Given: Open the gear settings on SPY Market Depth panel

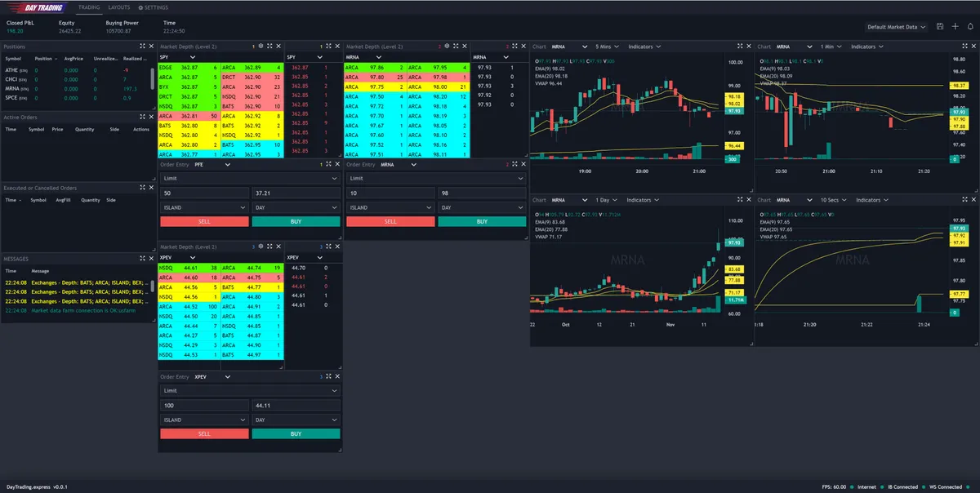Looking at the screenshot, I should [261, 46].
